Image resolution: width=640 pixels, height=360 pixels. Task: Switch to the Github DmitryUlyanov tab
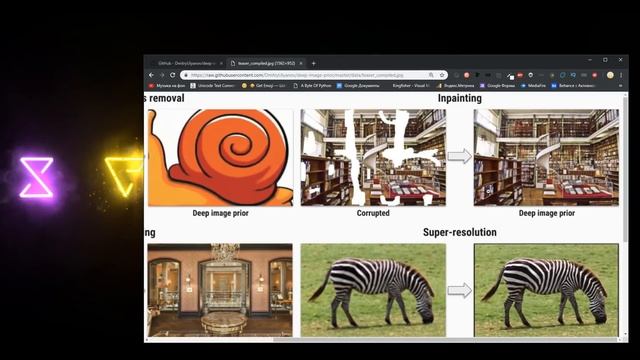(x=186, y=63)
